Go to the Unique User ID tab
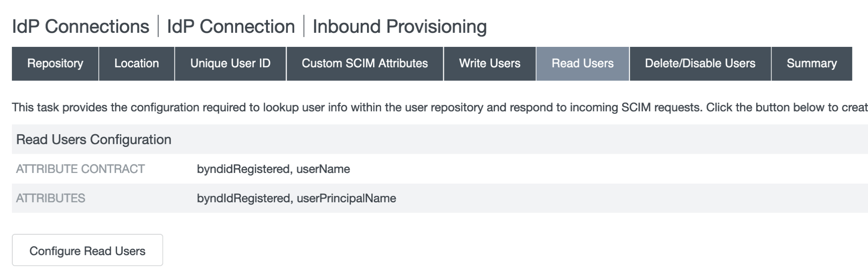The height and width of the screenshot is (279, 868). click(x=230, y=63)
